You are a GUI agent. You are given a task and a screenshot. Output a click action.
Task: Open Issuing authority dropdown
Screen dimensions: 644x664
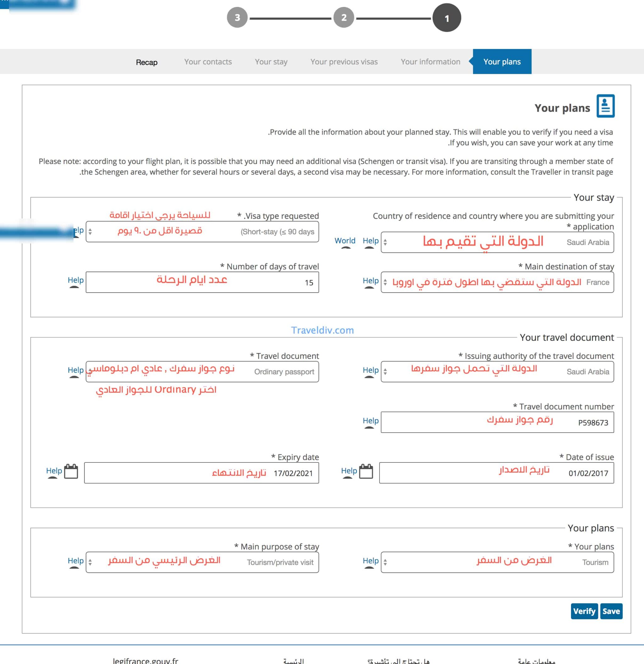(x=497, y=372)
